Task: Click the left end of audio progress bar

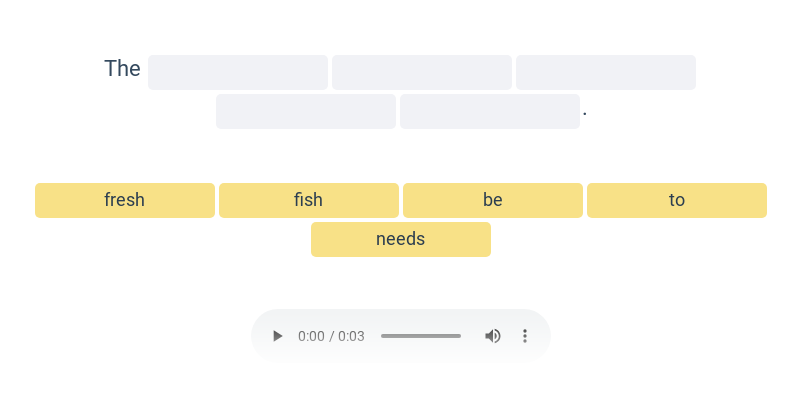Action: [x=383, y=336]
